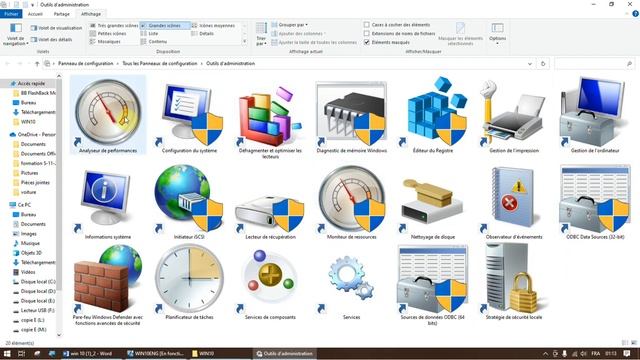Click the Trier par ribbon icon
This screenshot has width=640, height=360.
tap(261, 33)
